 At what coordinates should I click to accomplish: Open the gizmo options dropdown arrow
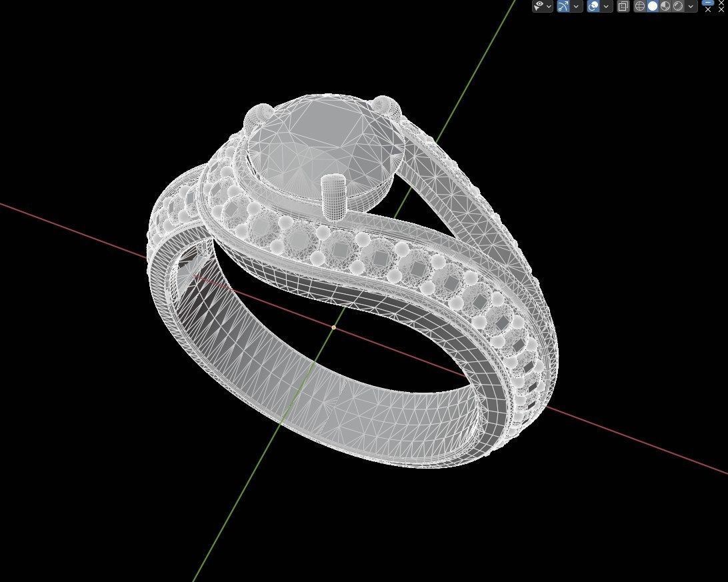pos(576,7)
